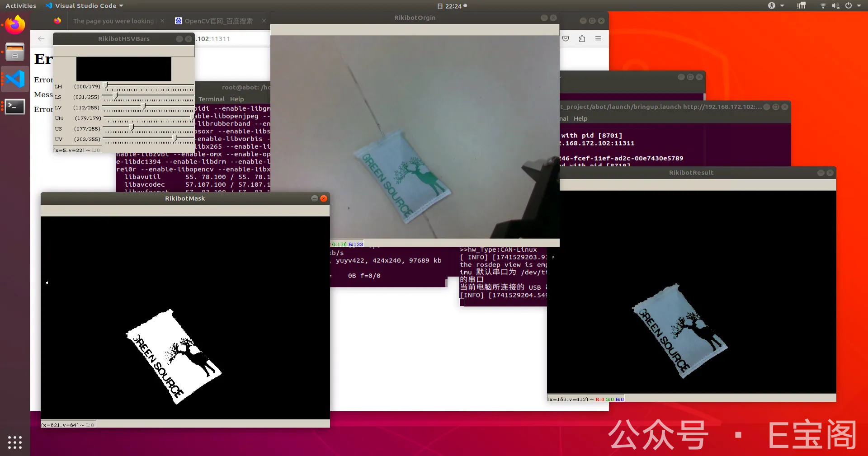Click the LV slider handle
Image resolution: width=868 pixels, height=456 pixels.
[x=143, y=107]
